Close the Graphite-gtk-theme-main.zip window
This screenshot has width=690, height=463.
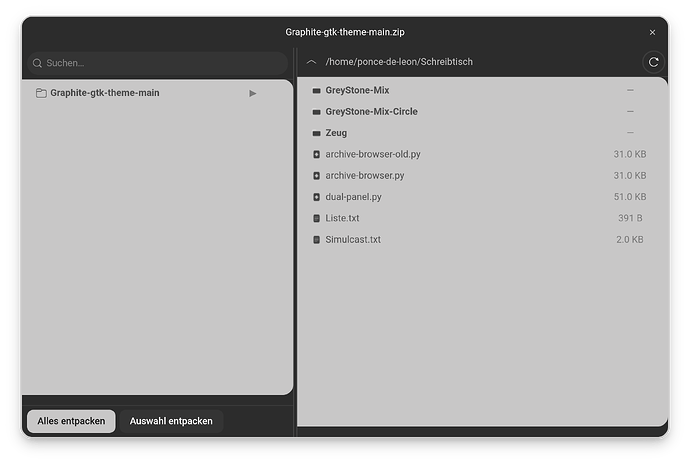point(652,32)
